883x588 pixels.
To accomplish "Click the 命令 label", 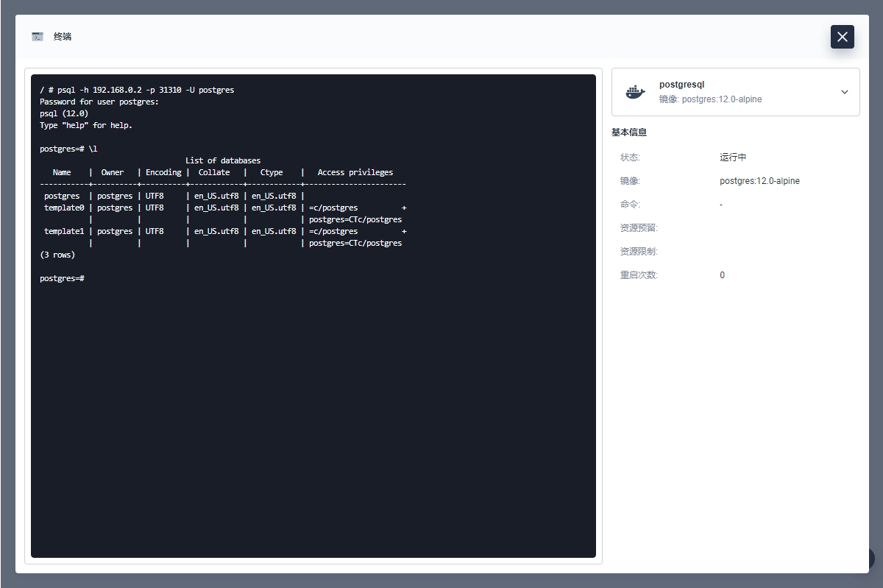I will 630,205.
